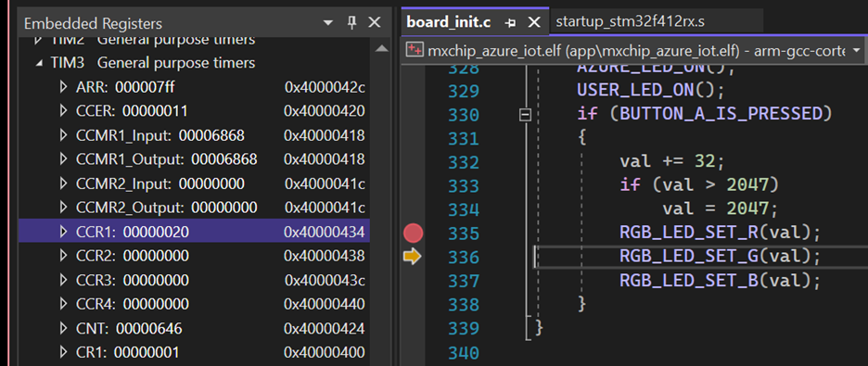Pin the Embedded Registers panel
Screen dimensions: 868x366
point(351,22)
